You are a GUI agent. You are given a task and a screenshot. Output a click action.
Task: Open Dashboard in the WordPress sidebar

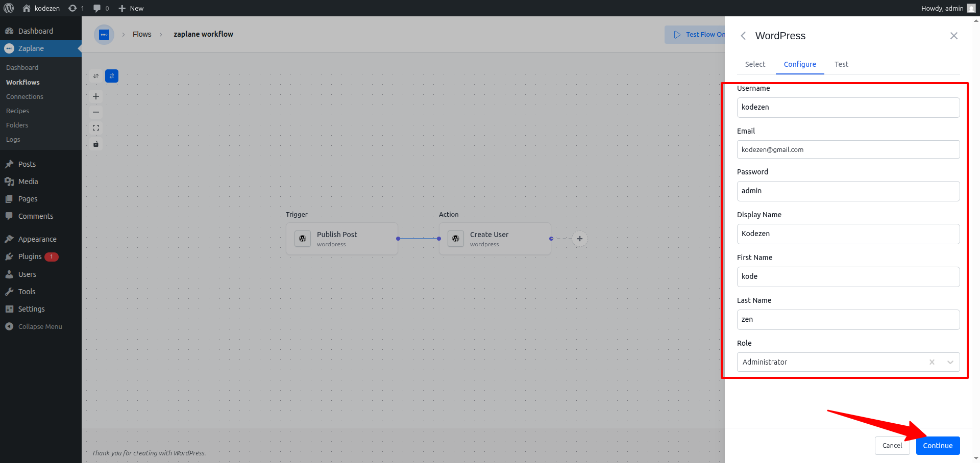(41, 31)
